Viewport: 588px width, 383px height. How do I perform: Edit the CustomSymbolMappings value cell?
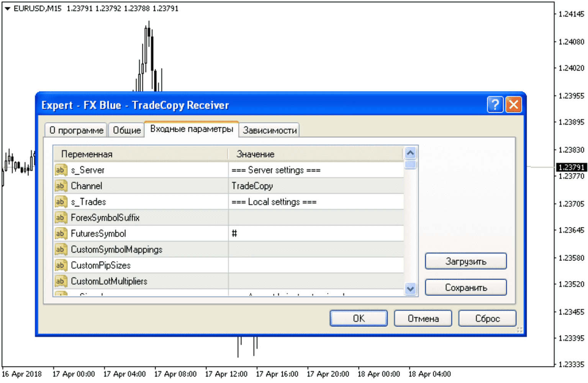316,250
